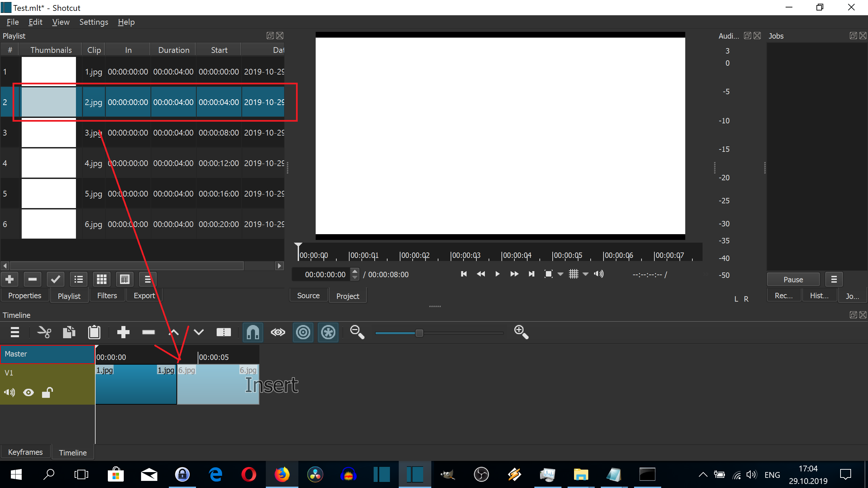Append clip with timeline plus icon

pyautogui.click(x=123, y=332)
